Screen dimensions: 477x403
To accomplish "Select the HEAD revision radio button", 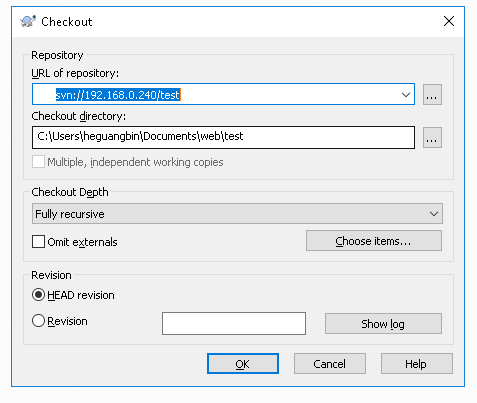I will [x=38, y=295].
